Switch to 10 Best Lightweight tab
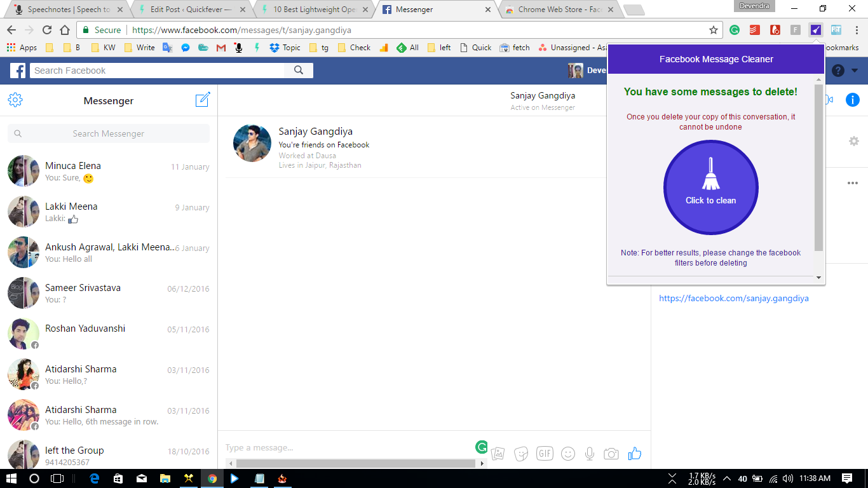Image resolution: width=868 pixels, height=488 pixels. click(314, 10)
